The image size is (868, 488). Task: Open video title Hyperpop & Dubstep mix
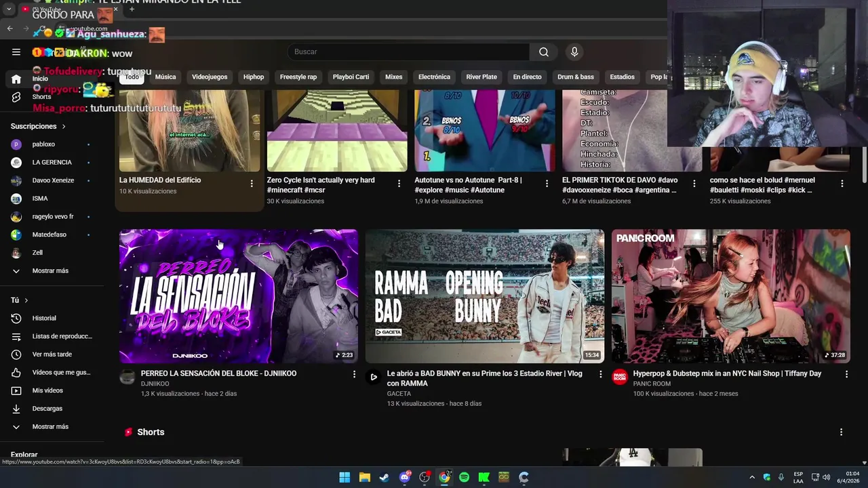point(727,373)
